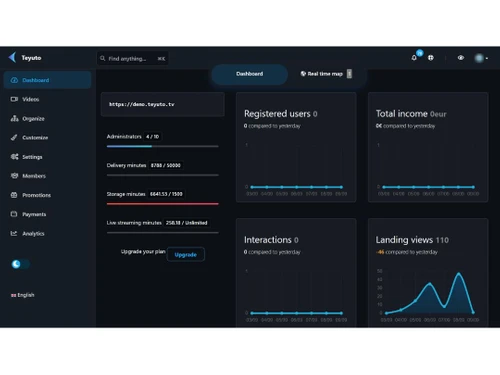The height and width of the screenshot is (375, 500).
Task: Click the Landing views area chart
Action: [430, 293]
